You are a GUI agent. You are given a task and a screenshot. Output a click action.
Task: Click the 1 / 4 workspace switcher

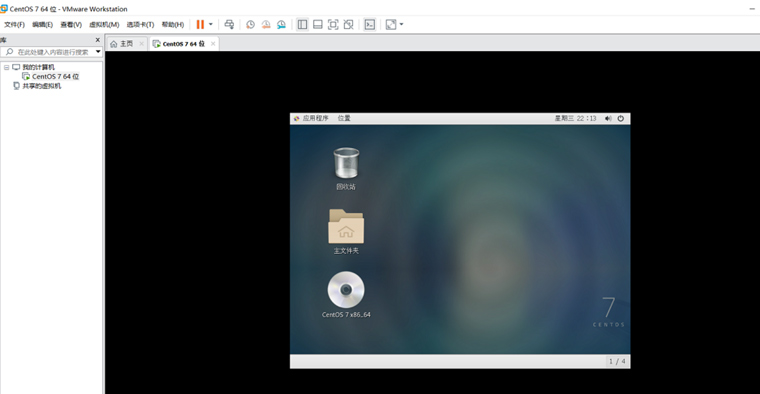617,361
